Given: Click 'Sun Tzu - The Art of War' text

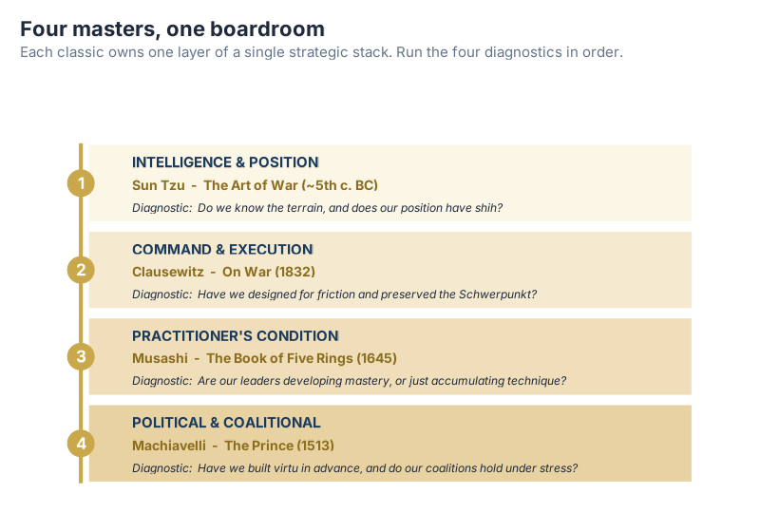Looking at the screenshot, I should [x=255, y=185].
